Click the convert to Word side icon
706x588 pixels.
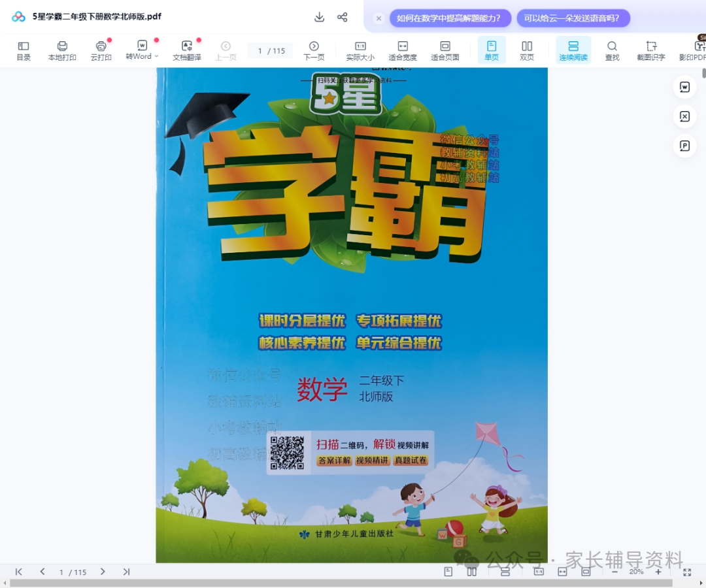[684, 87]
